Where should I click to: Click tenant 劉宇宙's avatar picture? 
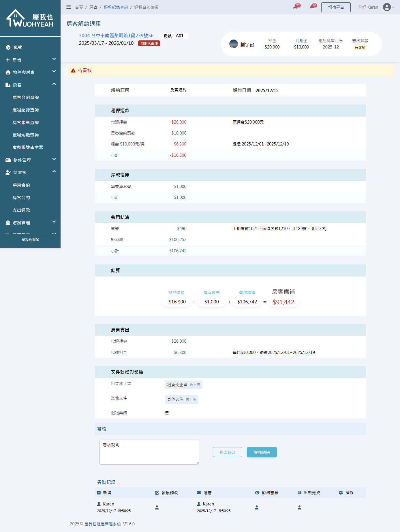click(233, 44)
